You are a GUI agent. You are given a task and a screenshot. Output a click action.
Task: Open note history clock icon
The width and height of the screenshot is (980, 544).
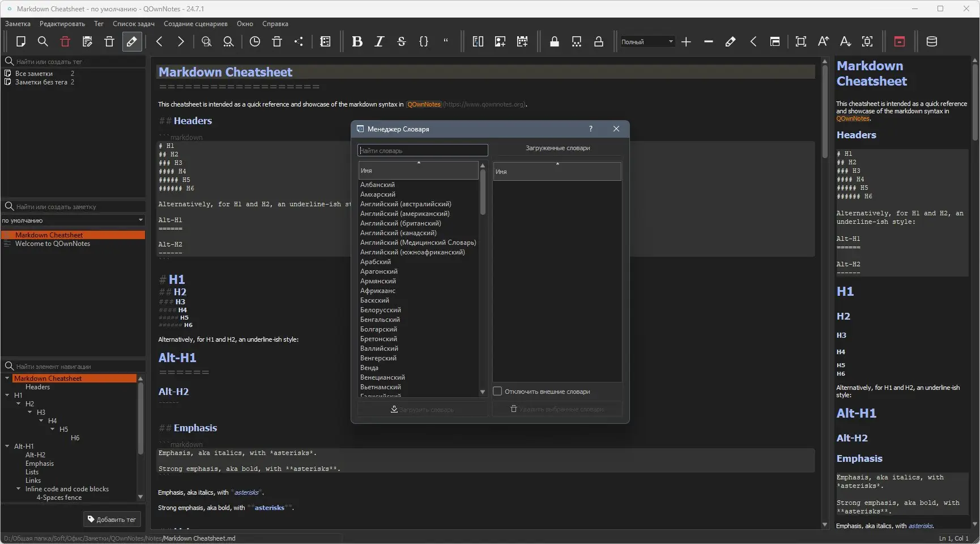point(255,41)
